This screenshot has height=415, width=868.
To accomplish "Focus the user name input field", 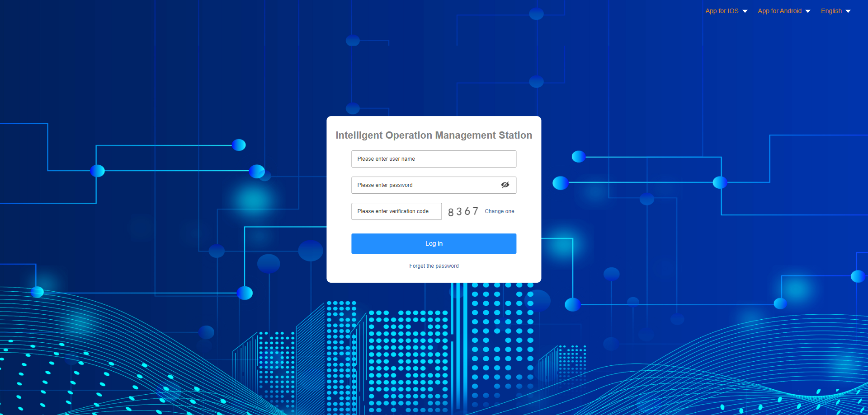I will click(434, 159).
